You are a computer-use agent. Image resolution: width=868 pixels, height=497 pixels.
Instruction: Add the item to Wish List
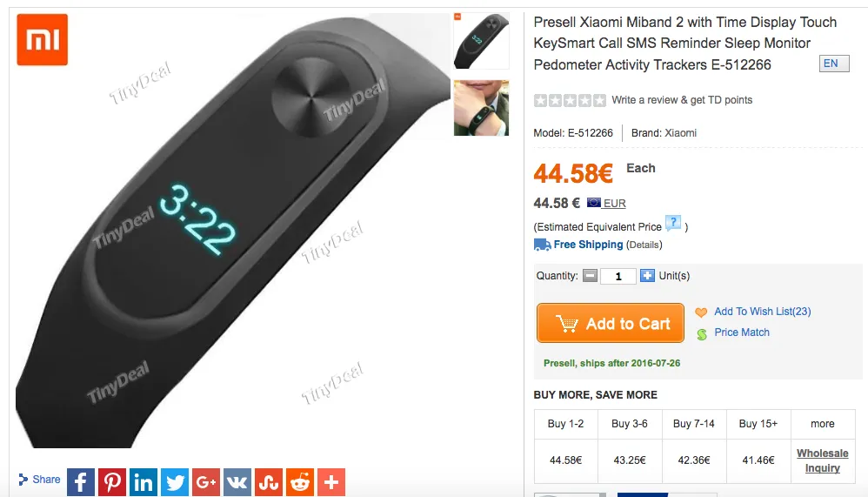pos(762,312)
